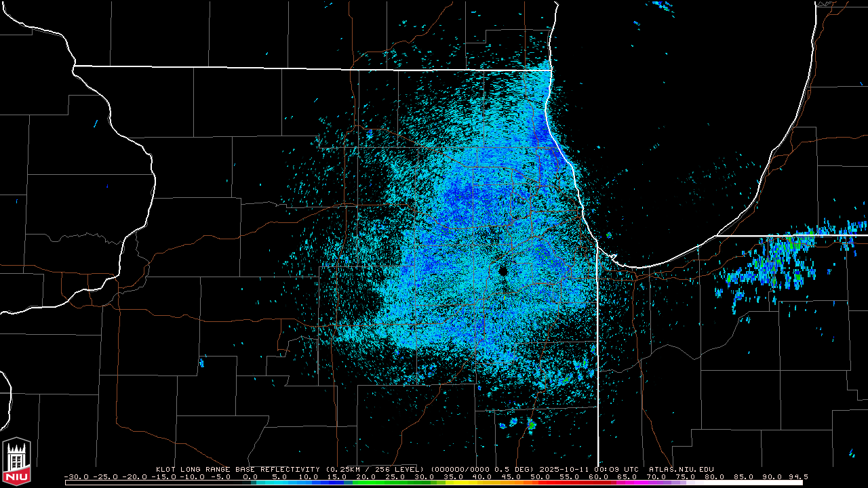Screen dimensions: 868x488
Task: Click the black radar site dot at echo center
Action: (502, 270)
